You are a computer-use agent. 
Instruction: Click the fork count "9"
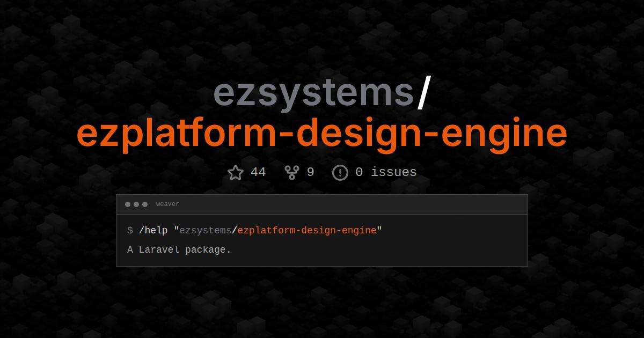pyautogui.click(x=310, y=172)
